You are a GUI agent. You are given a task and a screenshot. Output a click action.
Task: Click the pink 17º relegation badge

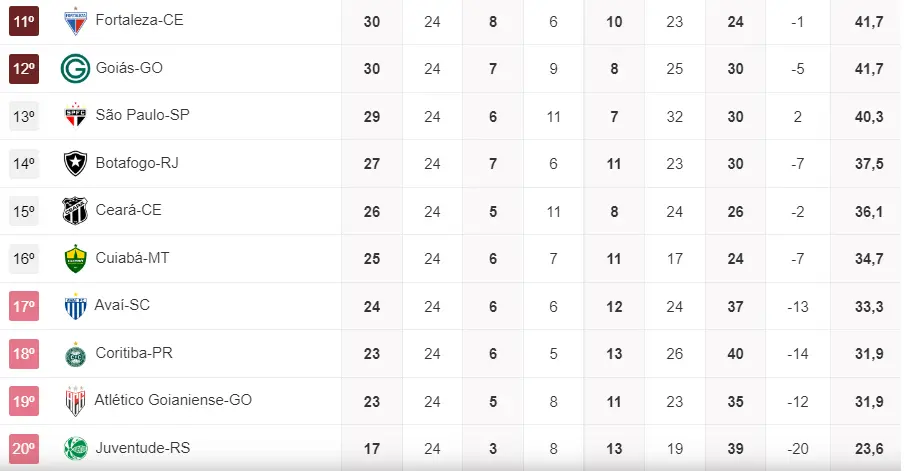click(24, 306)
